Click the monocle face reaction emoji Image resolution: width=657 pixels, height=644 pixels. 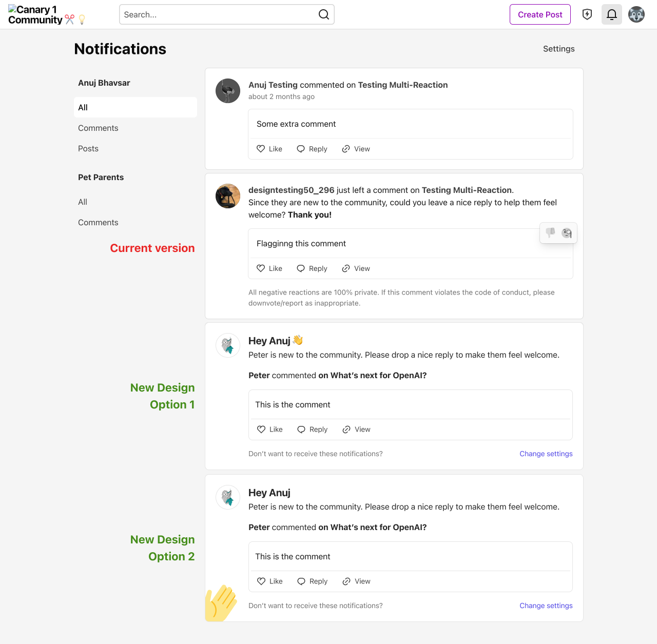(x=567, y=232)
